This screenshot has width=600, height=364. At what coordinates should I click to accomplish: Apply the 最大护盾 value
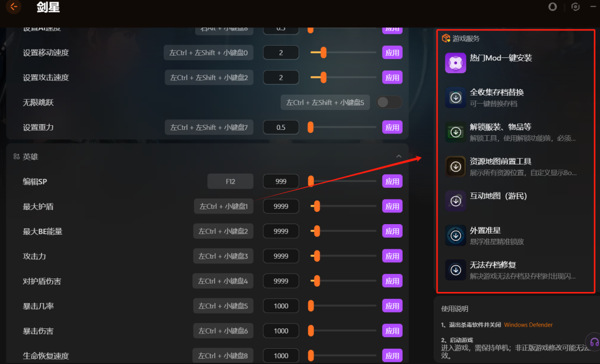[x=392, y=206]
